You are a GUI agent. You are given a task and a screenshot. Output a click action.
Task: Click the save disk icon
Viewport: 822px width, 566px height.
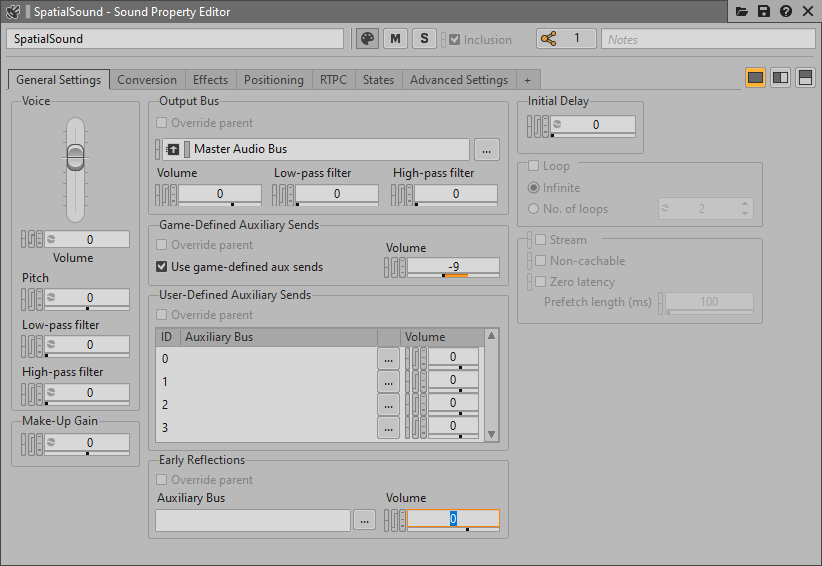764,11
